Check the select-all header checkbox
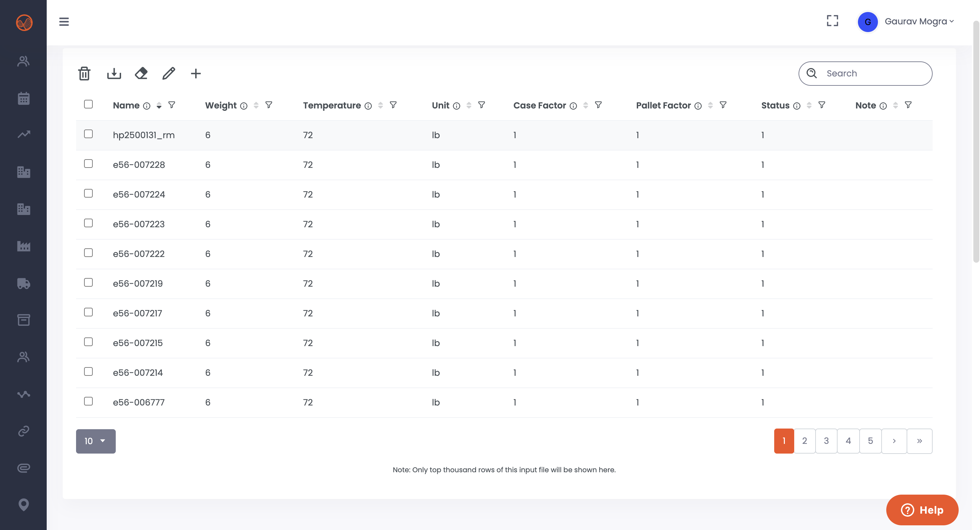980x530 pixels. tap(88, 104)
